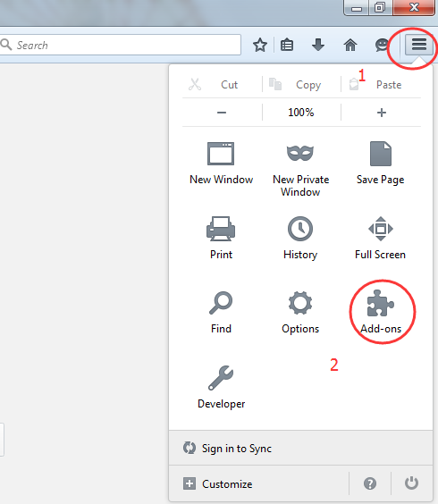The image size is (438, 504).
Task: Open a New Window
Action: 222,164
